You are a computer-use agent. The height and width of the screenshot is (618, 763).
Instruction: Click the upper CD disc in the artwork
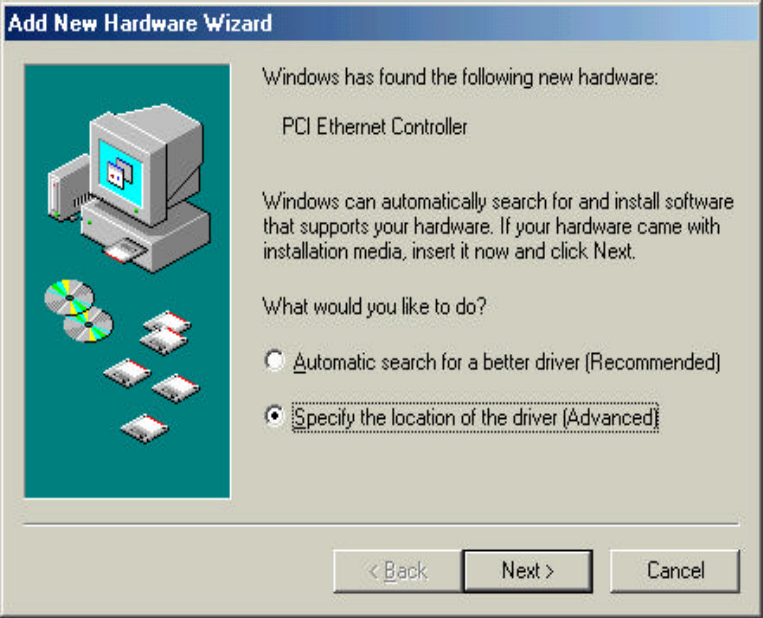(69, 296)
